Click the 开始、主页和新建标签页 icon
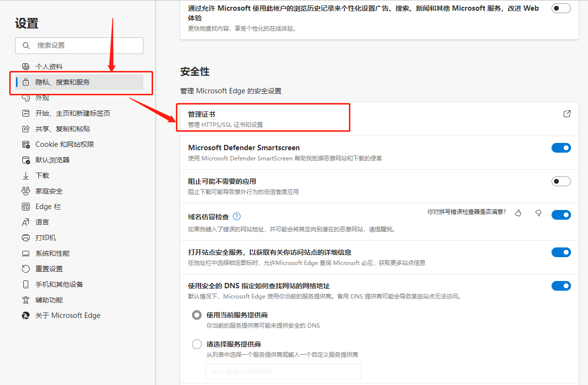588x385 pixels. 26,113
